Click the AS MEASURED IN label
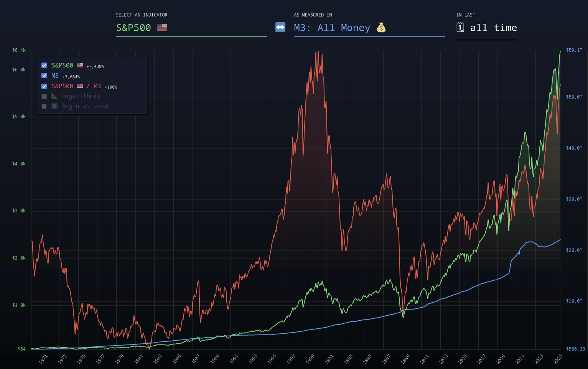Image resolution: width=588 pixels, height=369 pixels. (x=313, y=15)
